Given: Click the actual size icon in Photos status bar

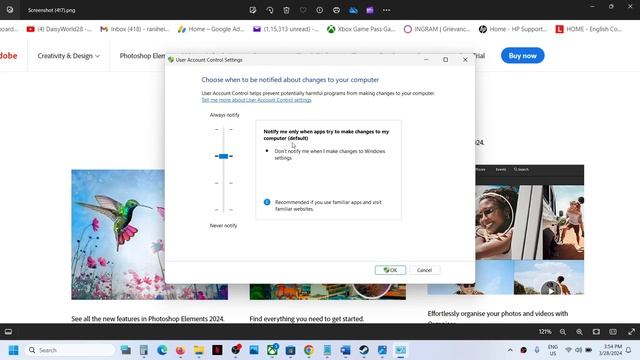Looking at the screenshot, I should click(613, 332).
